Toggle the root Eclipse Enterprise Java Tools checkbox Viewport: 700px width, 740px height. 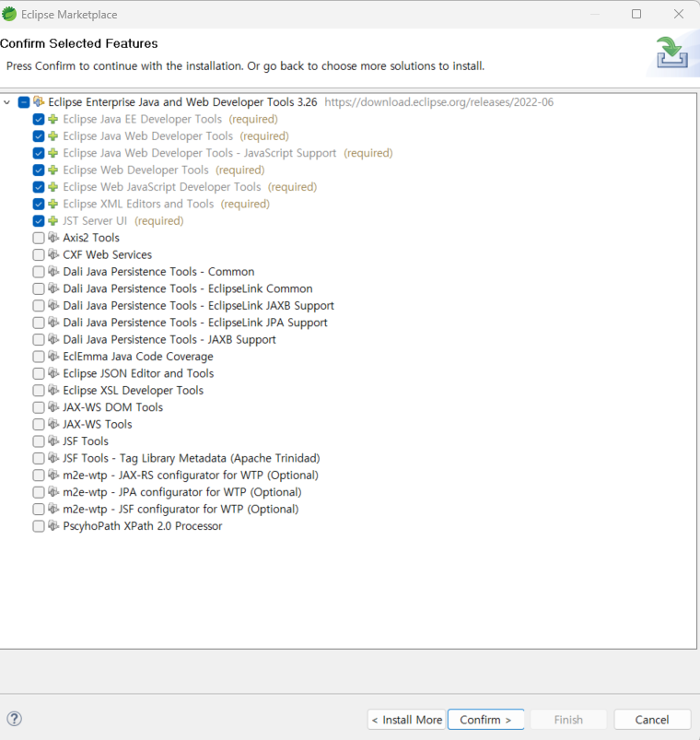24,102
